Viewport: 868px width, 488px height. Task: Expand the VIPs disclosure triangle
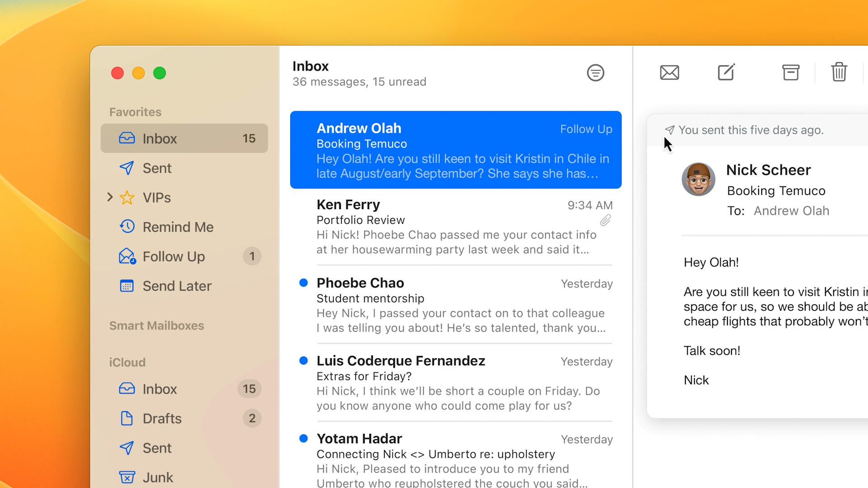[x=109, y=197]
